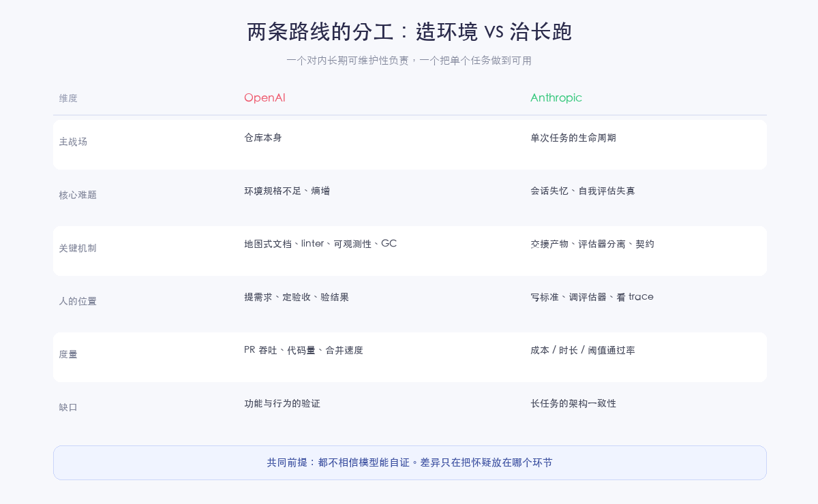Click the 维度 column header
The image size is (818, 504).
68,98
